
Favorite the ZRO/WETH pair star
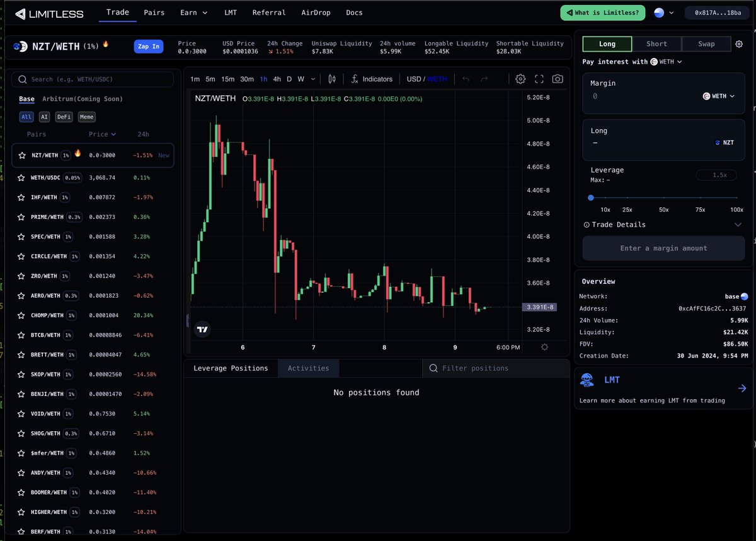[x=22, y=276]
